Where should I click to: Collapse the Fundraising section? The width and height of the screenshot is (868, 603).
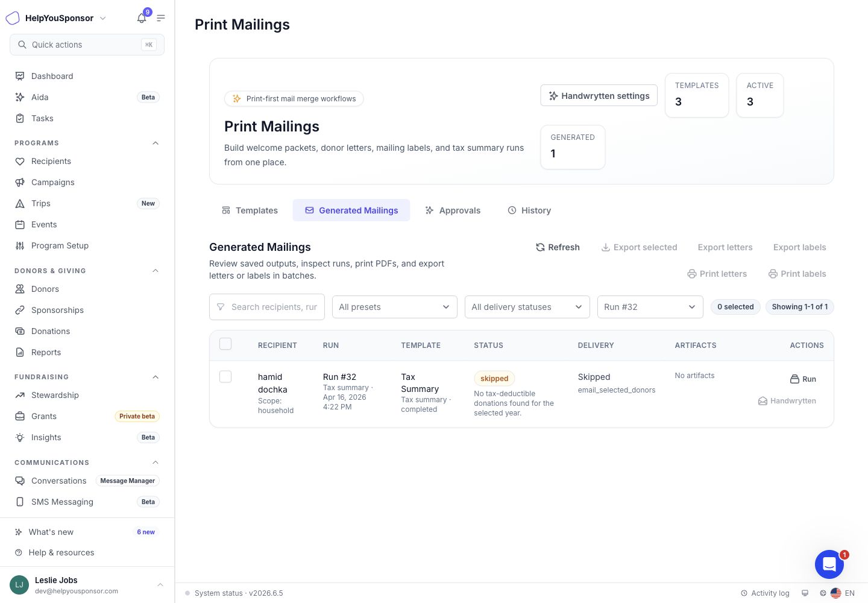pos(156,377)
